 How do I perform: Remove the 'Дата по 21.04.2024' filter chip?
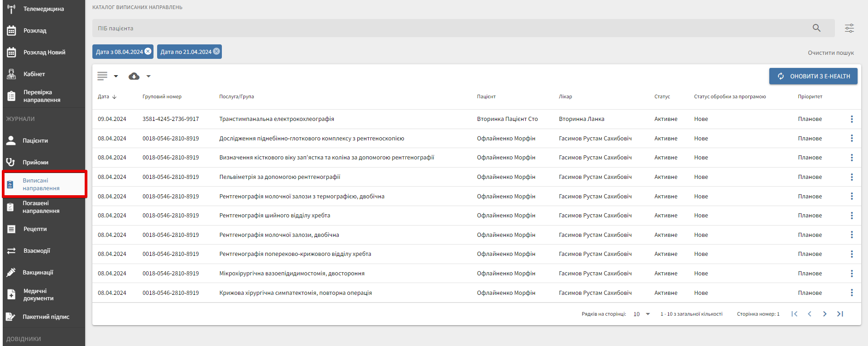pyautogui.click(x=217, y=52)
